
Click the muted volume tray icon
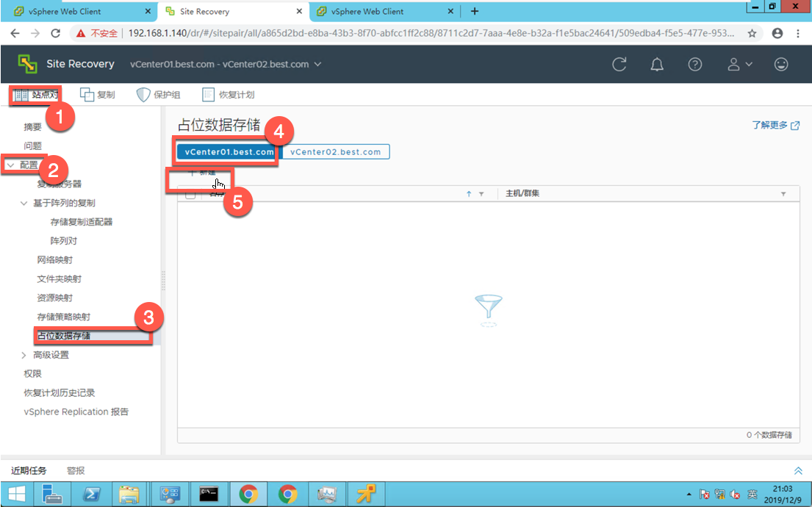[x=735, y=494]
